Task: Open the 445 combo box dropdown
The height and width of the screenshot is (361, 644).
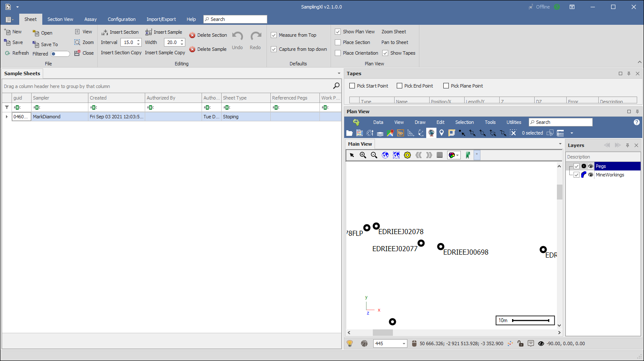Action: coord(404,343)
